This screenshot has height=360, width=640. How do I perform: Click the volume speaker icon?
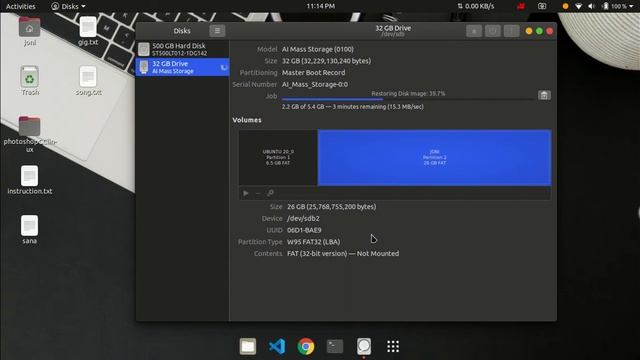(x=591, y=6)
